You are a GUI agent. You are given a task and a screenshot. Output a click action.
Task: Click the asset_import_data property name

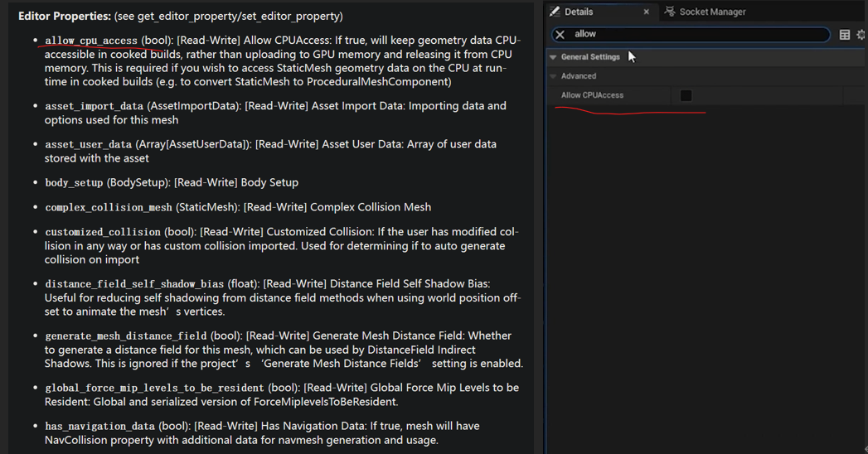click(x=95, y=106)
